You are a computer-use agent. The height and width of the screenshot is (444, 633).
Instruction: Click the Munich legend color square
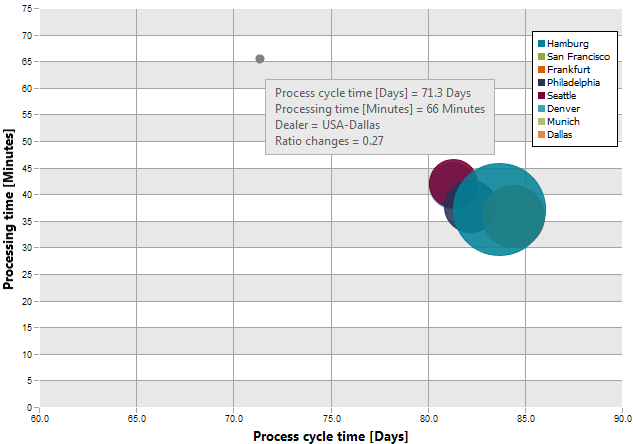(541, 121)
